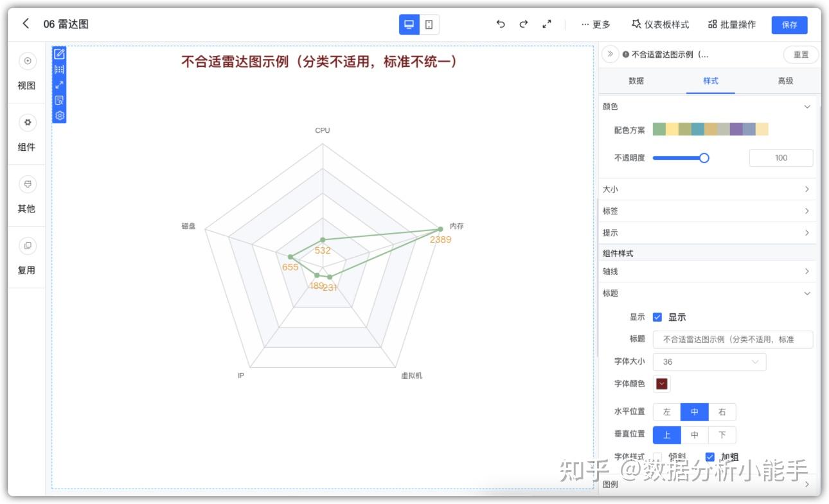Expand the 轴线 section
Viewport: 829px width, 504px height.
coord(708,272)
